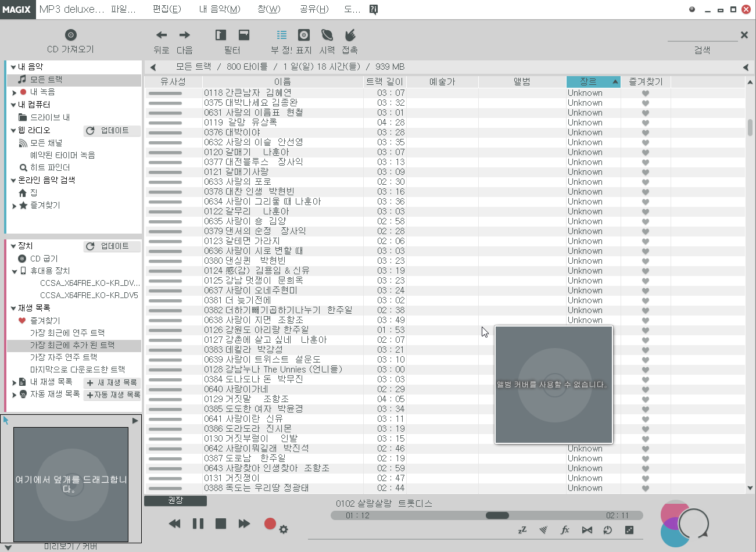Collapse the preview panel bottom arrow
756x552 pixels.
tap(8, 547)
